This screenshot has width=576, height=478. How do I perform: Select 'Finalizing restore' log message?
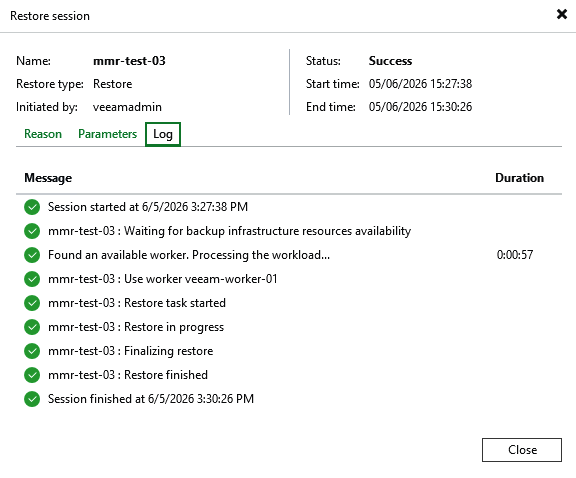(x=130, y=351)
